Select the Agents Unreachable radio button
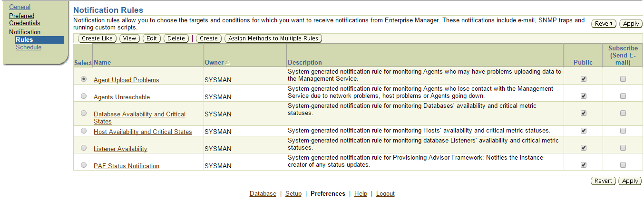The image size is (644, 200). (84, 96)
